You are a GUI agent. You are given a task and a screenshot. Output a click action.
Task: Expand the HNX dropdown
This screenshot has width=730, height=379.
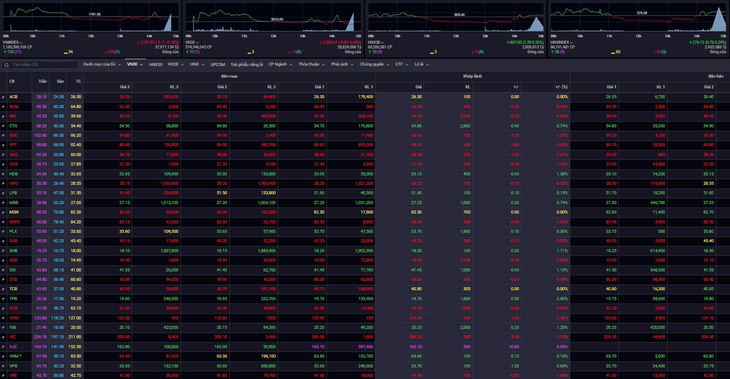click(197, 64)
